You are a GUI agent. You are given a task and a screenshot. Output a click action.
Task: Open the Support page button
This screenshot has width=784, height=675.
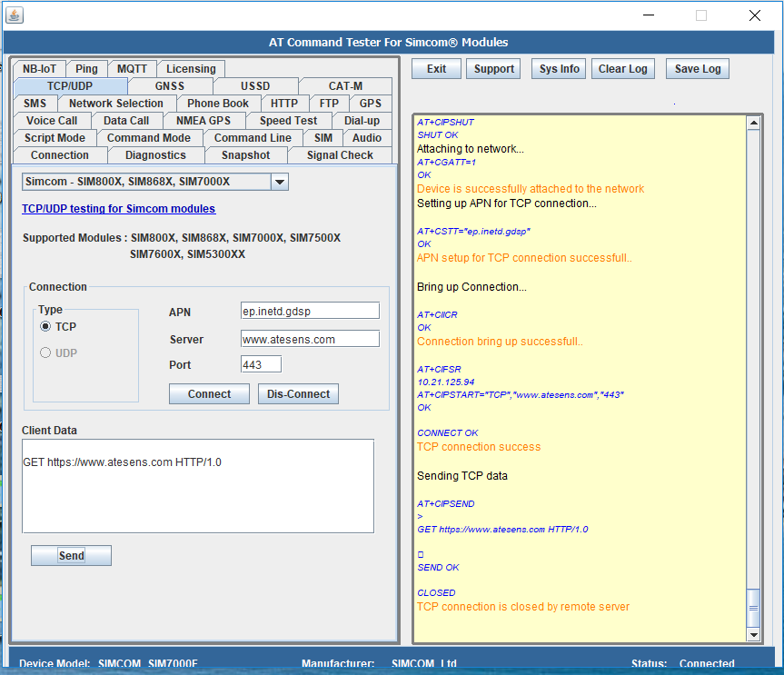coord(494,68)
